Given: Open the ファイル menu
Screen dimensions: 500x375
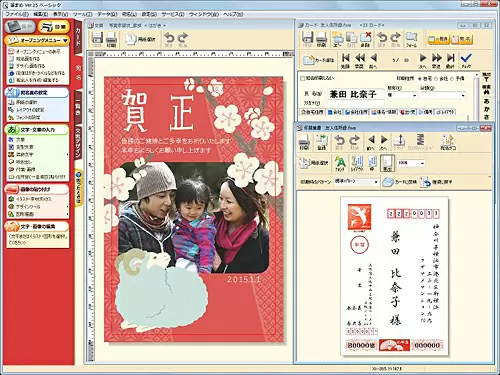Looking at the screenshot, I should [16, 14].
